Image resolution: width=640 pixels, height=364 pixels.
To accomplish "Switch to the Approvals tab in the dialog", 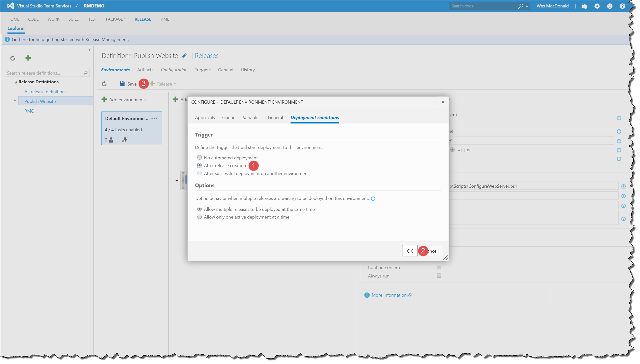I will pos(205,118).
